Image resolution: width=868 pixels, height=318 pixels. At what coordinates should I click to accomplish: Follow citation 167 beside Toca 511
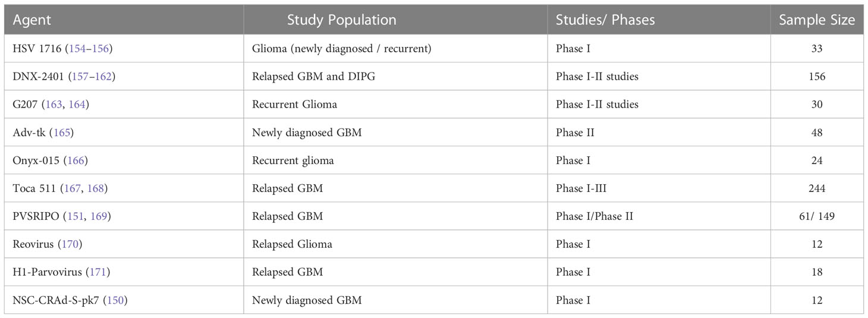click(72, 188)
